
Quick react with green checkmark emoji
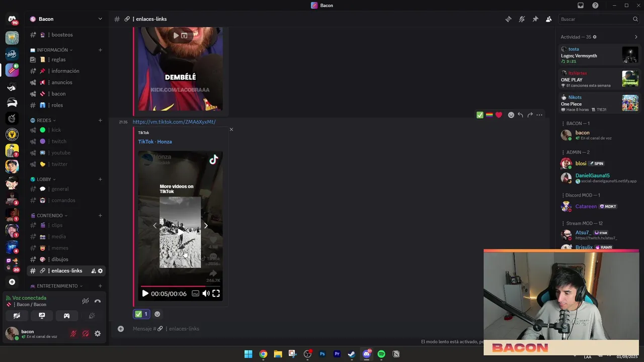coord(480,115)
